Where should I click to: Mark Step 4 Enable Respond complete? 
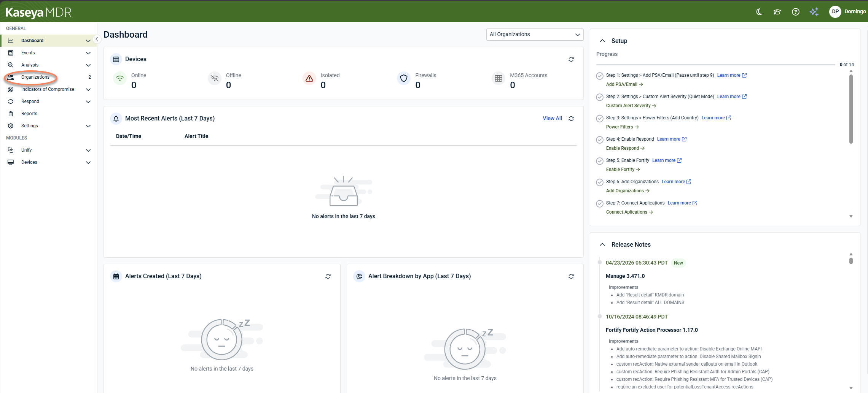coord(600,139)
